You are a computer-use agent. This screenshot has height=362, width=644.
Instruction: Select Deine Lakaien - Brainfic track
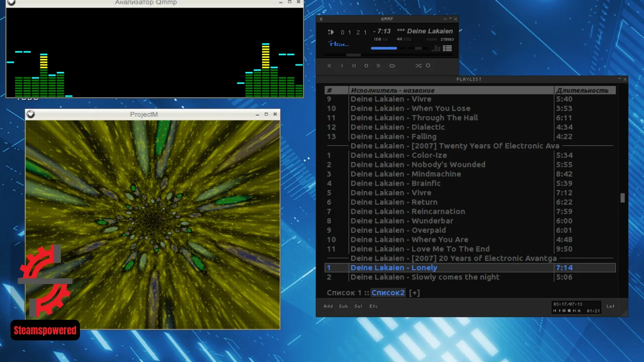pos(470,183)
